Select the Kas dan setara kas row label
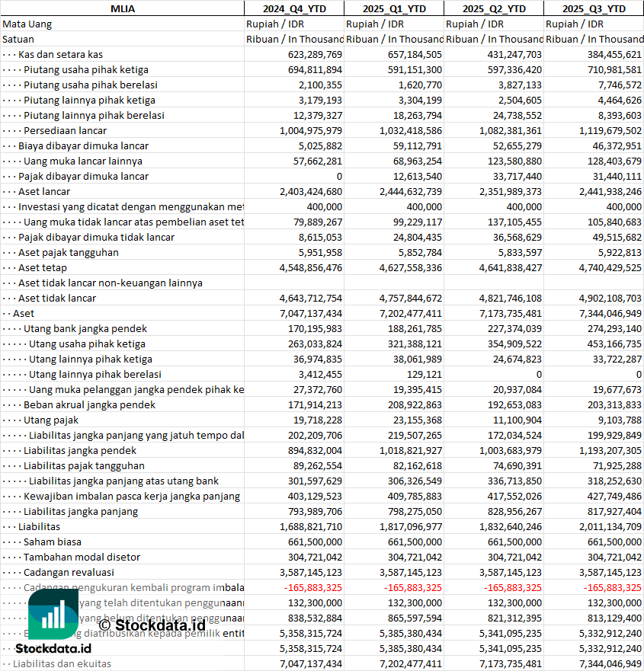The width and height of the screenshot is (644, 671). [x=60, y=54]
